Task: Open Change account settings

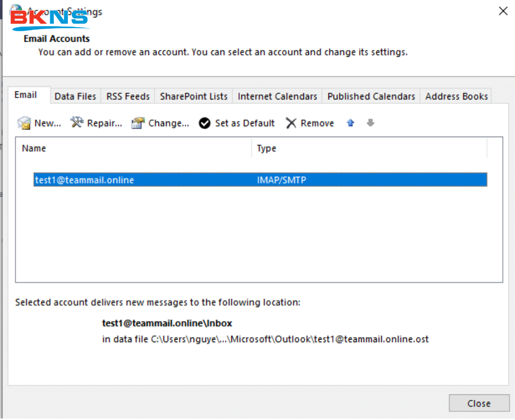Action: [x=160, y=123]
